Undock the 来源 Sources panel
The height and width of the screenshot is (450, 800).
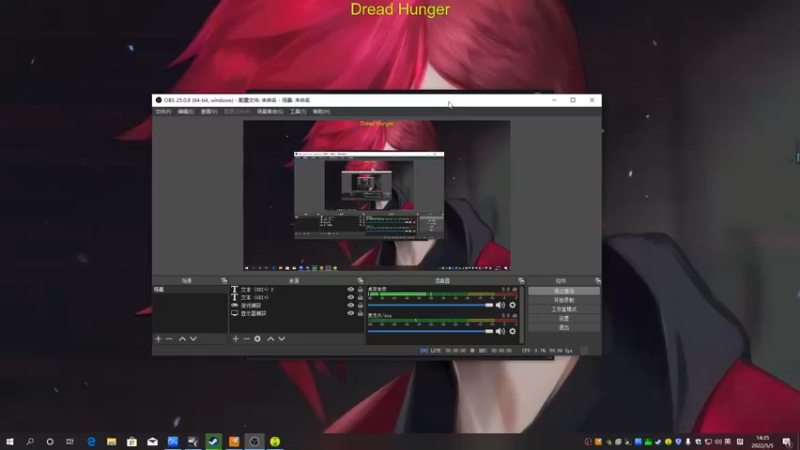click(x=361, y=281)
